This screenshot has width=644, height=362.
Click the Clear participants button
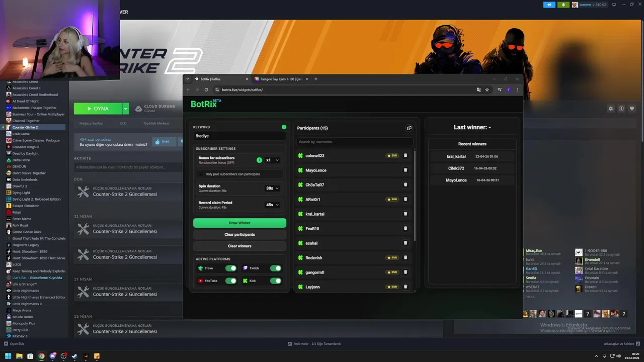pyautogui.click(x=239, y=234)
